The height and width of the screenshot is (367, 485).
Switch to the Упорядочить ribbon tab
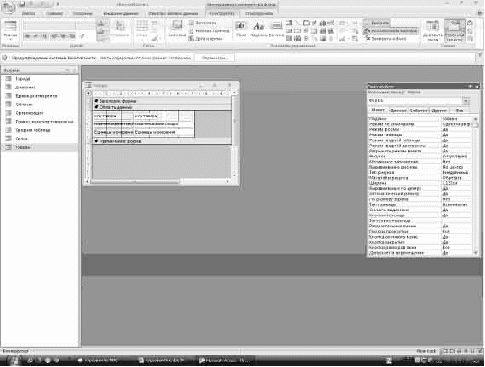click(x=259, y=14)
